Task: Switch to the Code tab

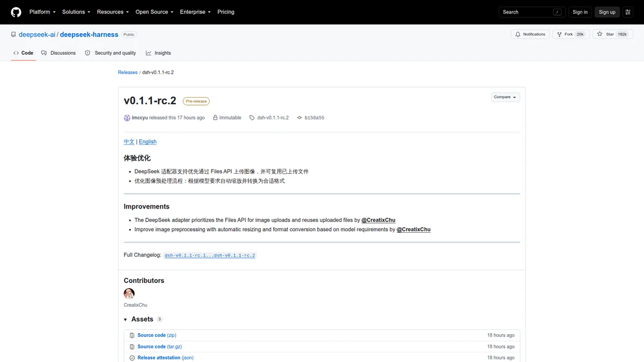Action: [x=23, y=53]
